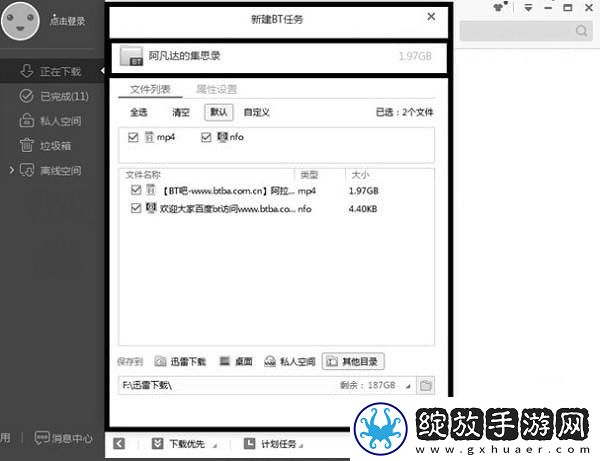Click the back arrow icon in bottom bar
The height and width of the screenshot is (461, 600).
pos(119,444)
